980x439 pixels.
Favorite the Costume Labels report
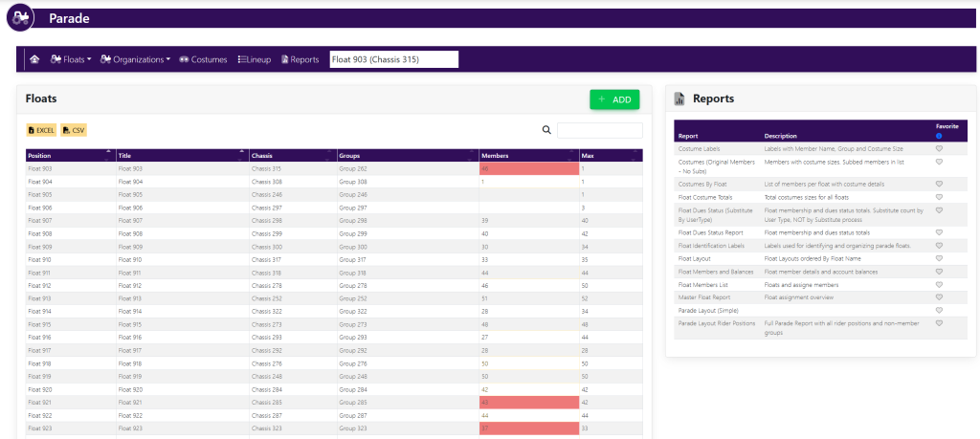(939, 149)
